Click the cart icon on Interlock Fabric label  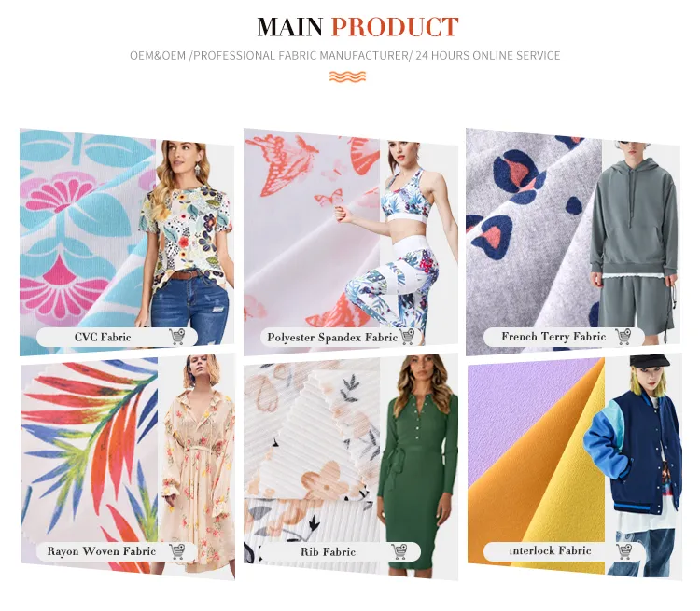[x=623, y=550]
